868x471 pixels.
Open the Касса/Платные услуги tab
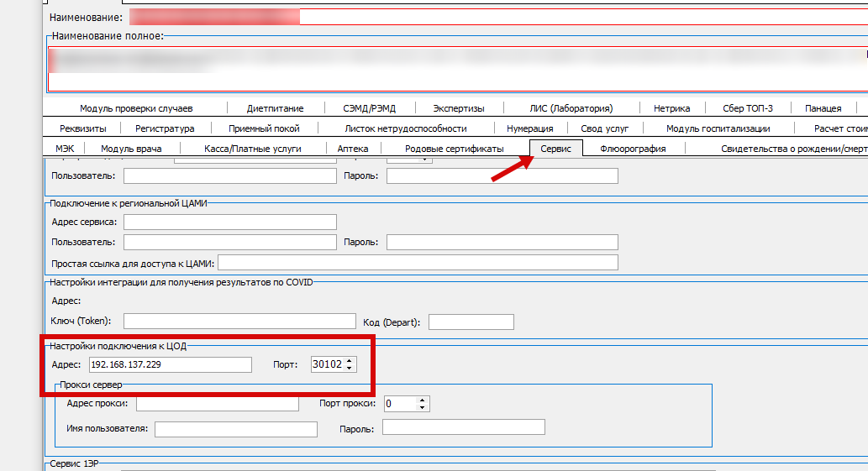point(252,149)
